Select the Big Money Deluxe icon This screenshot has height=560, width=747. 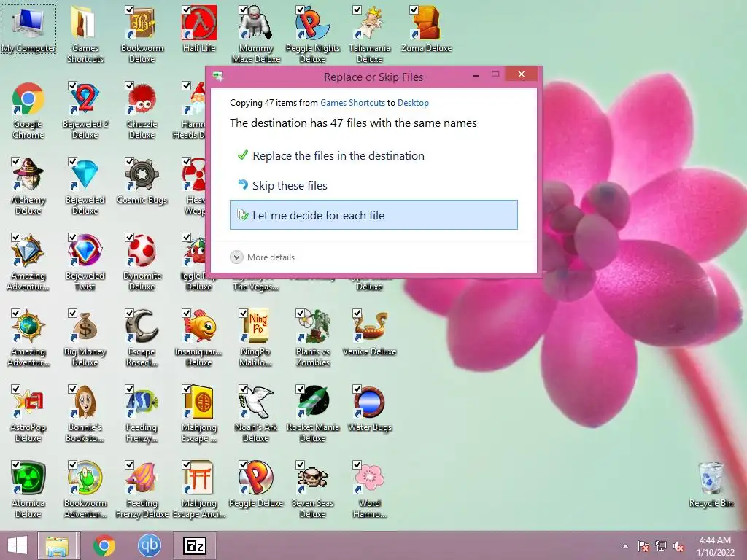(85, 326)
